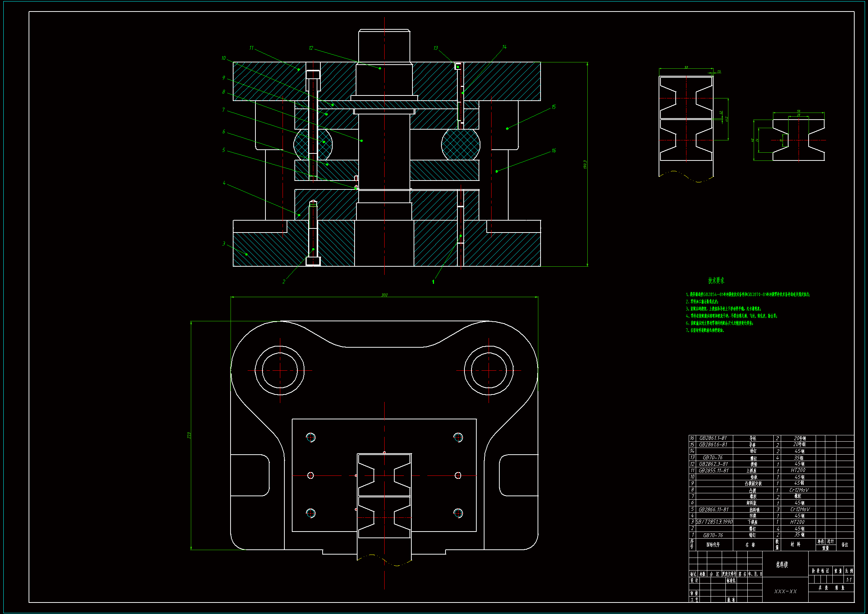The width and height of the screenshot is (868, 614).
Task: Click the 凸模固定板 name cell in row 9
Action: 753,484
